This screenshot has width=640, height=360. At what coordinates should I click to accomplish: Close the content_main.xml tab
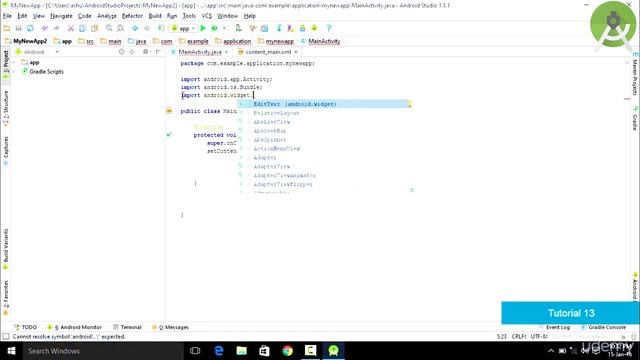(x=296, y=52)
